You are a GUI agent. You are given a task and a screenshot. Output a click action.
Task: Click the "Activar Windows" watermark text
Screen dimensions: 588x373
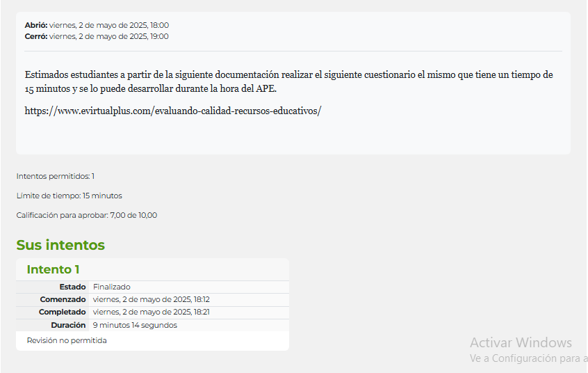click(521, 342)
